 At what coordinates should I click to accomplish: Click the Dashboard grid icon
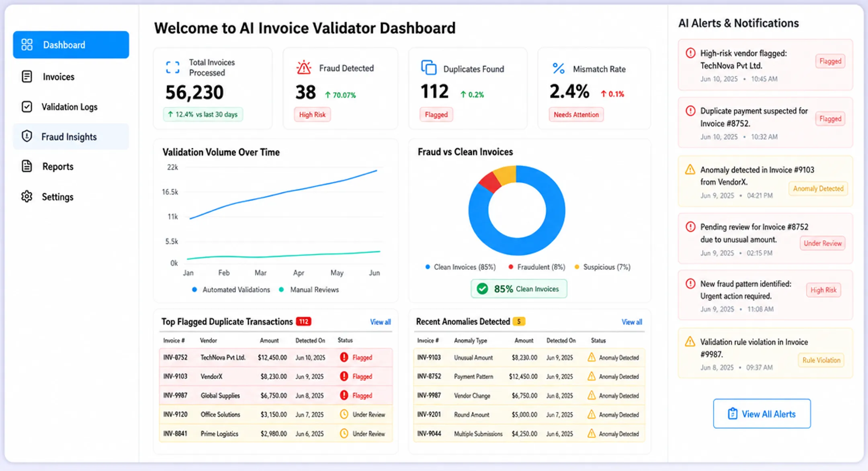[27, 45]
